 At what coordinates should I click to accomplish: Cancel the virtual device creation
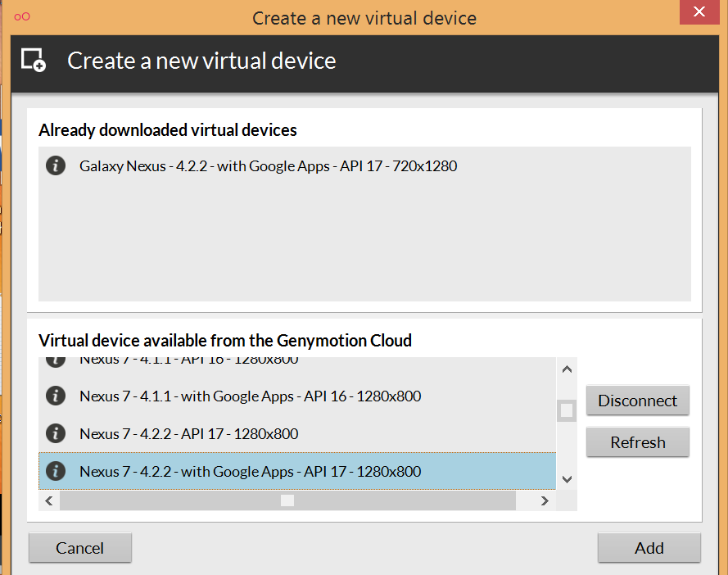click(x=79, y=548)
